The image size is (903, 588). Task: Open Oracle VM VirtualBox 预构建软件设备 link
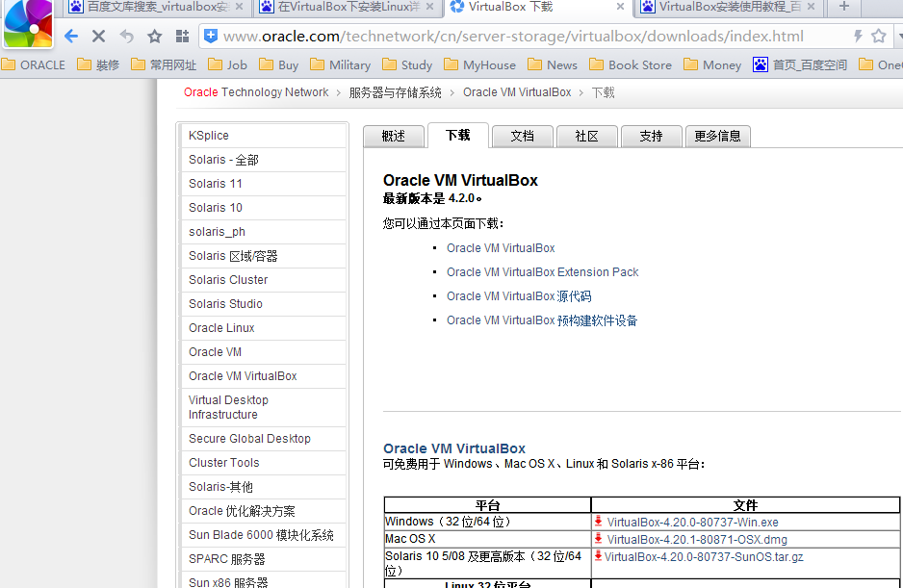pos(542,320)
